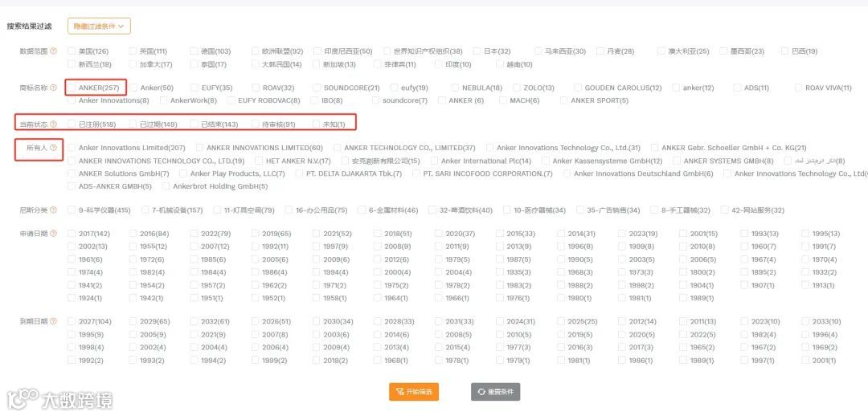Screen dimensions: 868x416
Task: Select the 欧洲联盟(92) checkbox
Action: click(256, 51)
